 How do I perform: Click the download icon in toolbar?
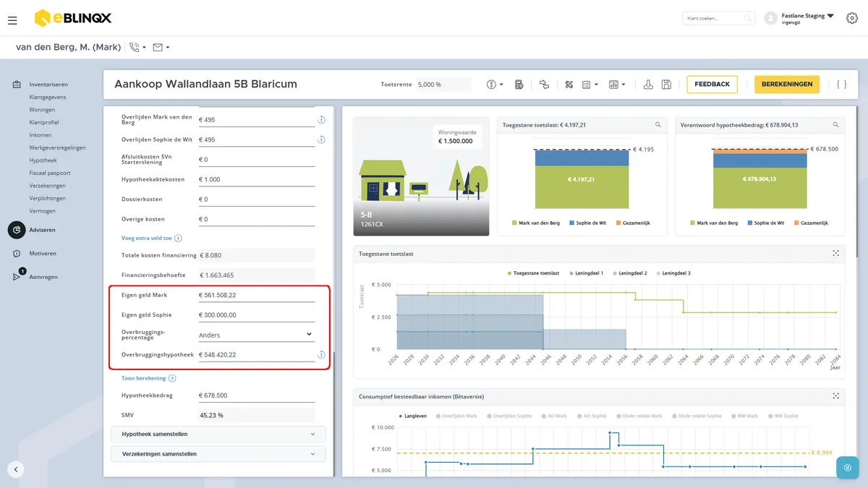[x=648, y=85]
